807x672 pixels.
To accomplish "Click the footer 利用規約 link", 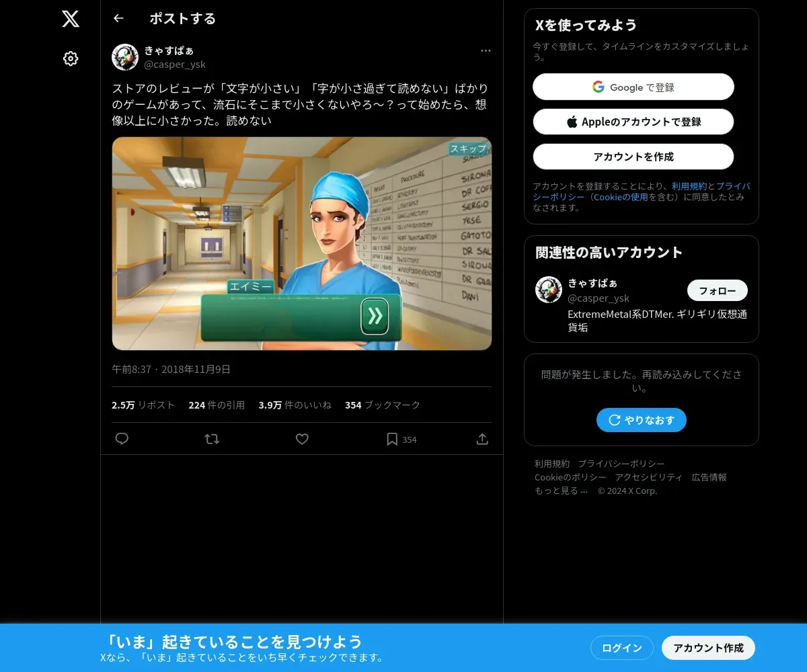I will [x=552, y=464].
